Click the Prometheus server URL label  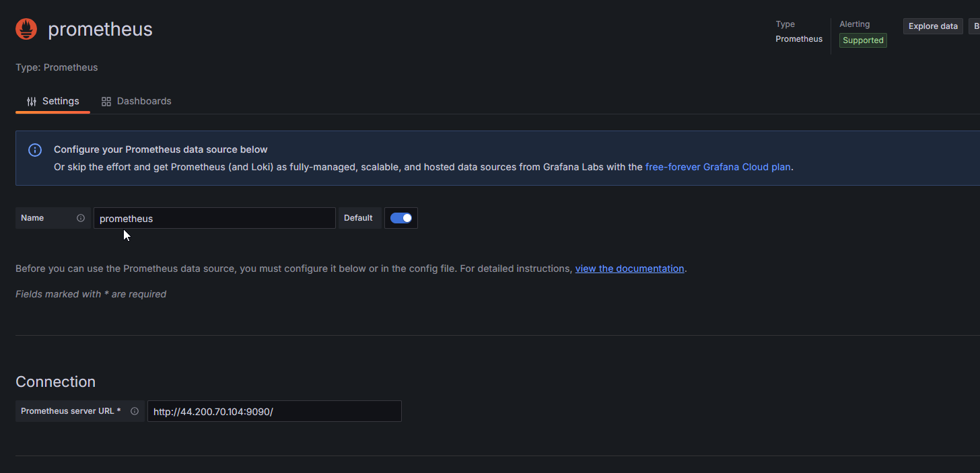pos(71,411)
